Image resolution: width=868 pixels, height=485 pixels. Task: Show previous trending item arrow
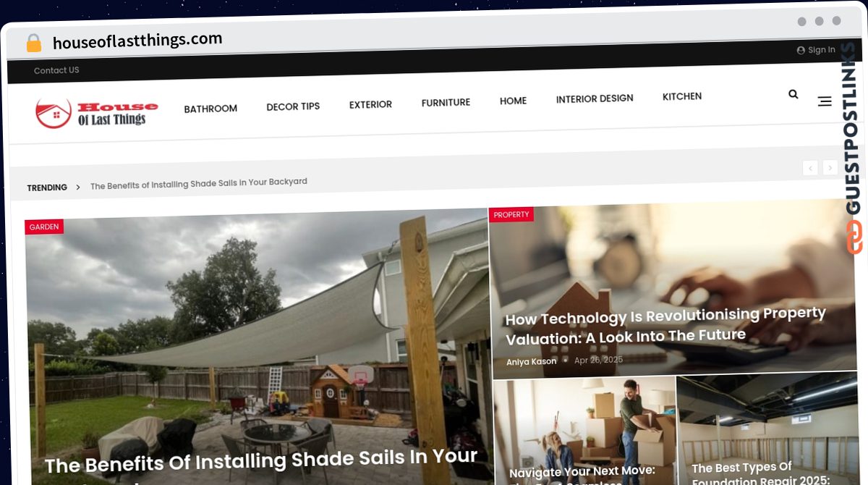pyautogui.click(x=810, y=168)
